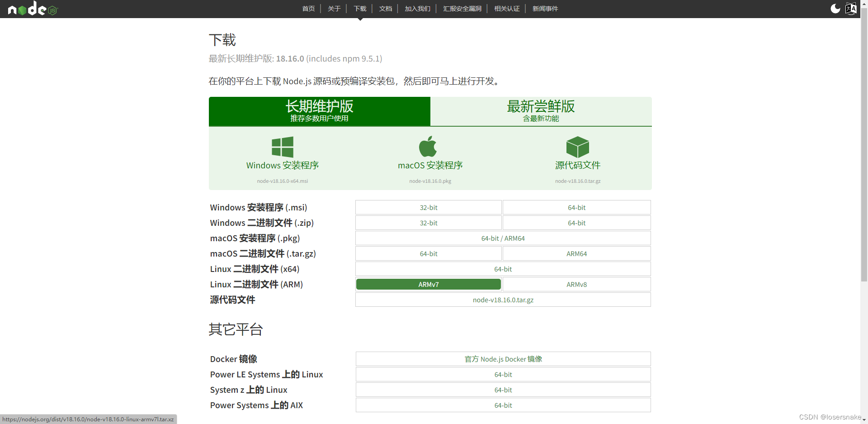Click node-v18.16.0-x64.msi filename text
Viewport: 868px width, 424px height.
coord(283,181)
